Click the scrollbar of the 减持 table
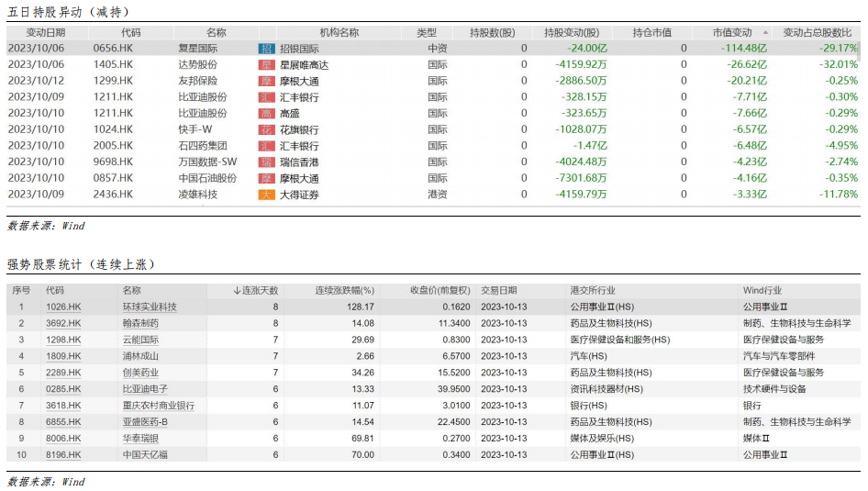 tap(859, 50)
